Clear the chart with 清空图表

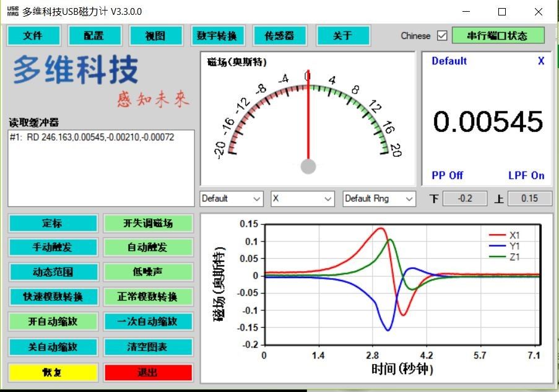click(149, 347)
